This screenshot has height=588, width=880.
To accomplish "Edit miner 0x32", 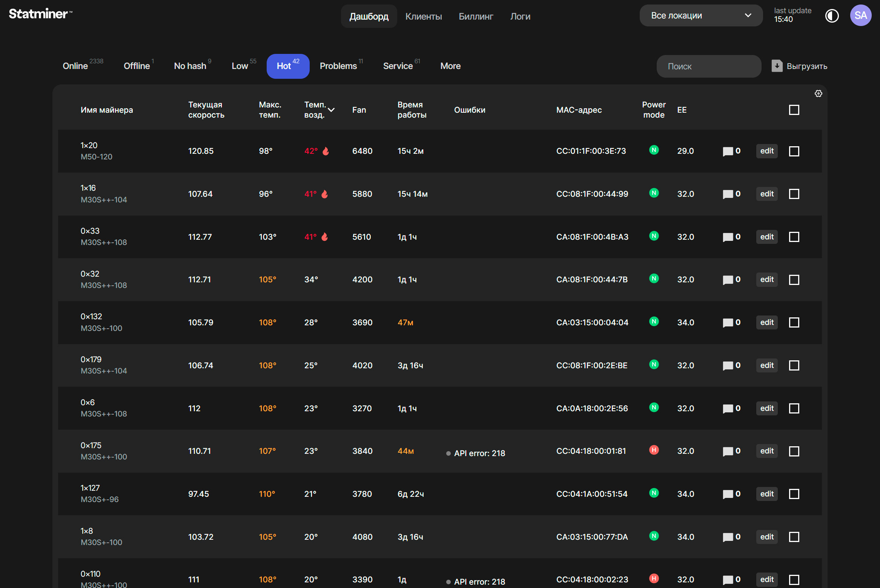I will click(x=767, y=280).
